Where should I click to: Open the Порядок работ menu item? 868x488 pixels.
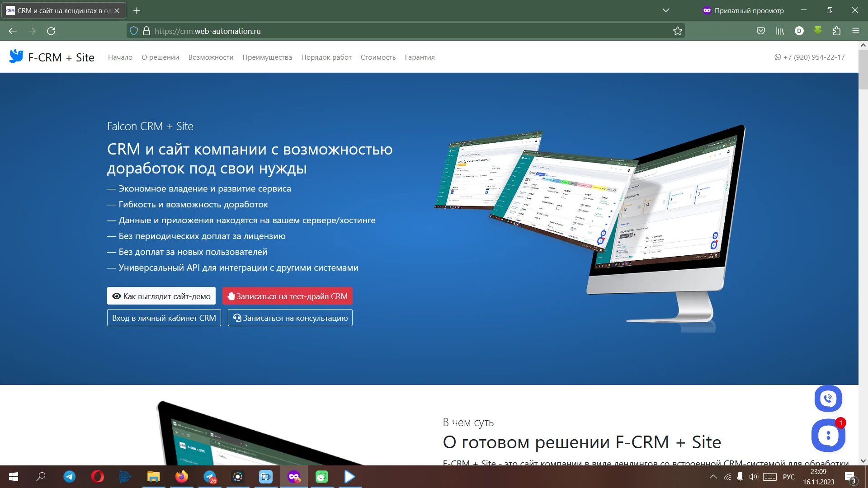(x=326, y=57)
